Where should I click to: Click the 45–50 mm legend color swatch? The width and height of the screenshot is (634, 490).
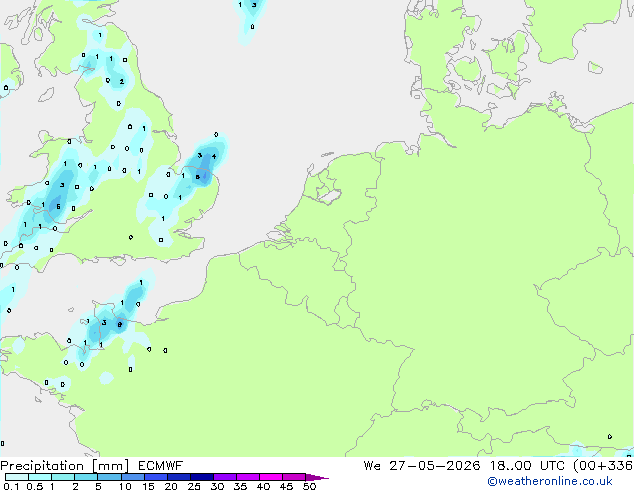pyautogui.click(x=294, y=477)
